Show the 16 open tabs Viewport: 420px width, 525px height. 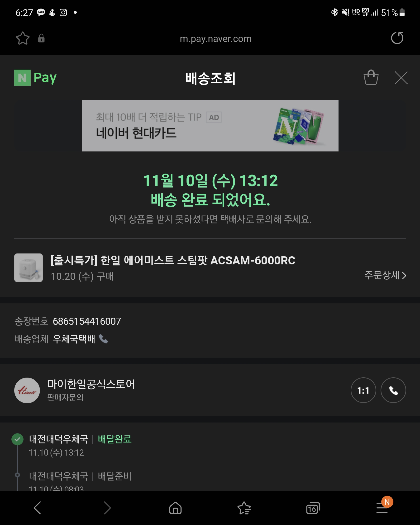[x=313, y=508]
